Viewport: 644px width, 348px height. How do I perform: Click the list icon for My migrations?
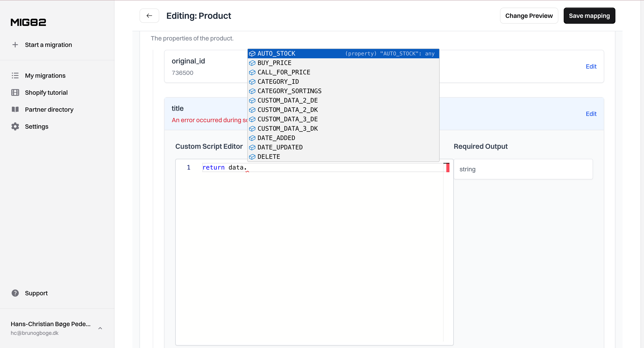click(15, 75)
